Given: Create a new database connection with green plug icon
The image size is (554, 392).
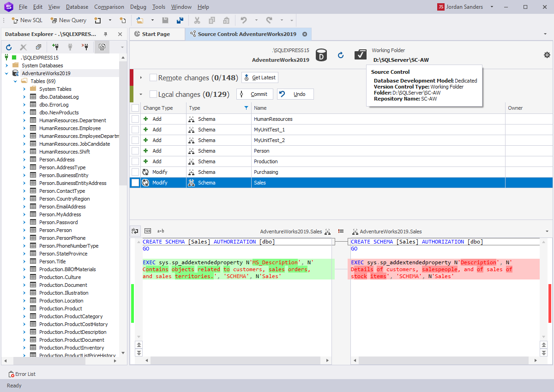Looking at the screenshot, I should click(x=55, y=47).
